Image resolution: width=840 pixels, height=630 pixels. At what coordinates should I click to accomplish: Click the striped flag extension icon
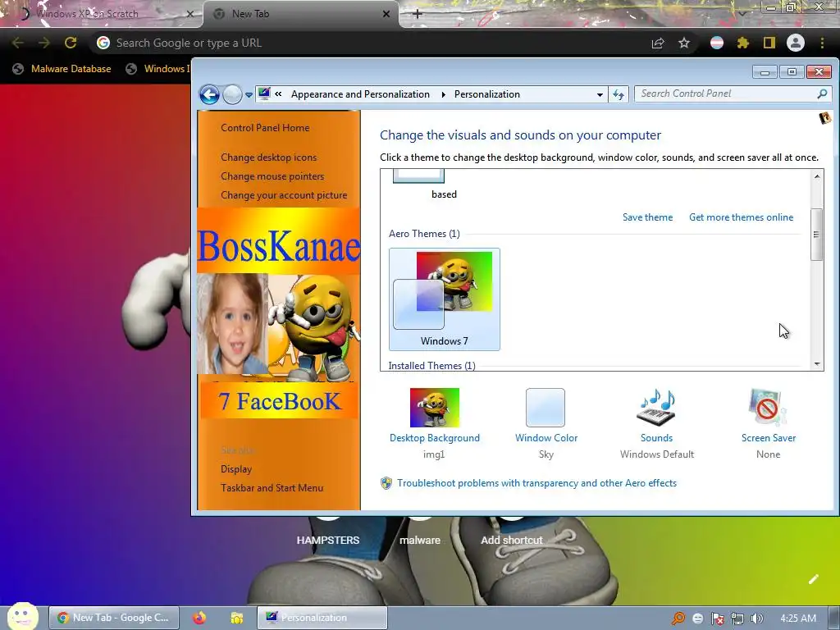click(x=717, y=43)
